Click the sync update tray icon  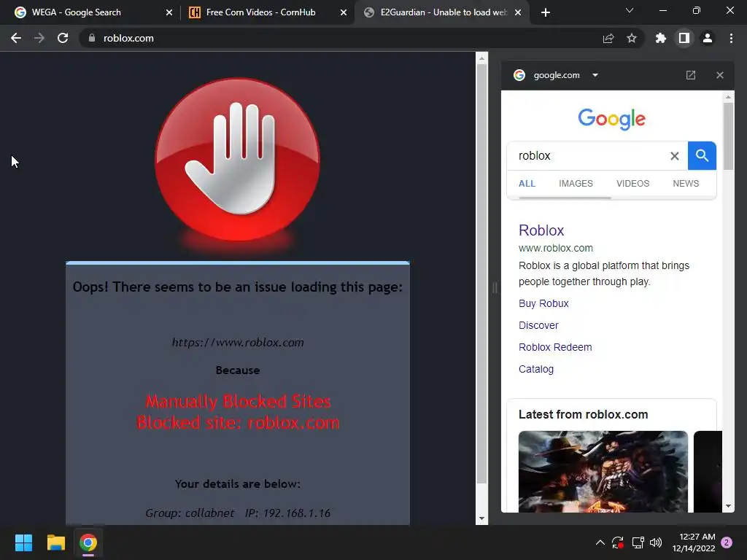(x=618, y=542)
